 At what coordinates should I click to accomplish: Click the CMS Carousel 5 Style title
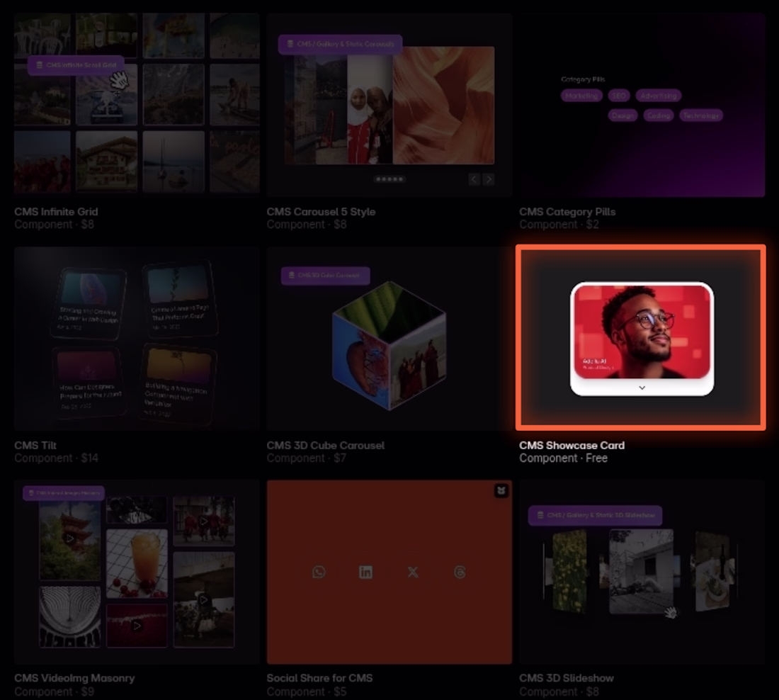tap(321, 212)
